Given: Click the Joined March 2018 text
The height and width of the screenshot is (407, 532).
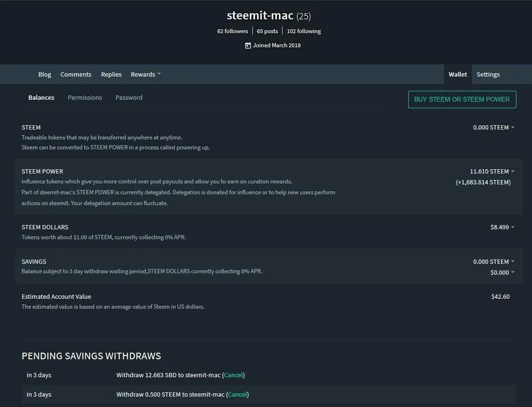Looking at the screenshot, I should [277, 45].
